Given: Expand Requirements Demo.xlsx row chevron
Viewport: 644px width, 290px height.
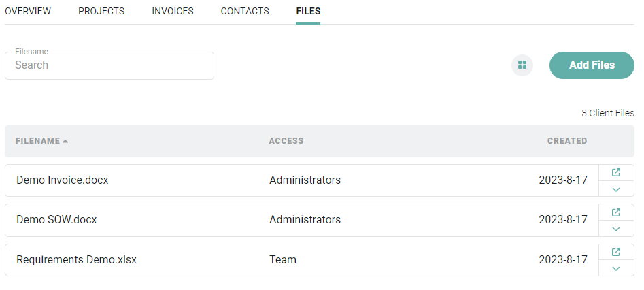Looking at the screenshot, I should pos(616,268).
